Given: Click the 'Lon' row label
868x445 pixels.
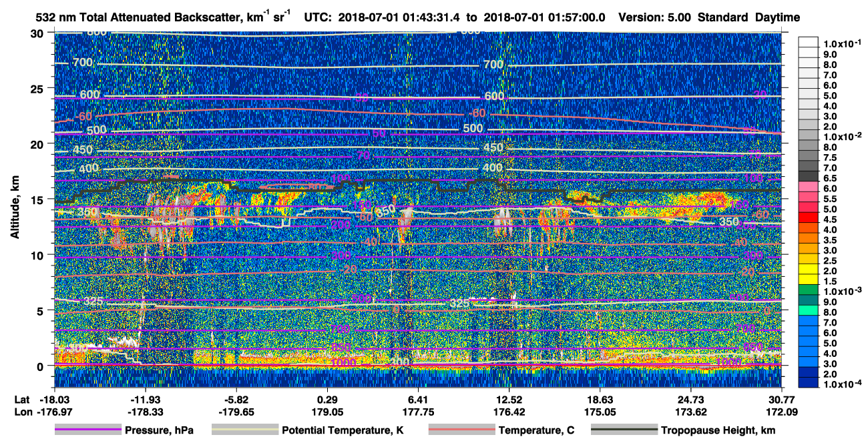Looking at the screenshot, I should coord(22,411).
